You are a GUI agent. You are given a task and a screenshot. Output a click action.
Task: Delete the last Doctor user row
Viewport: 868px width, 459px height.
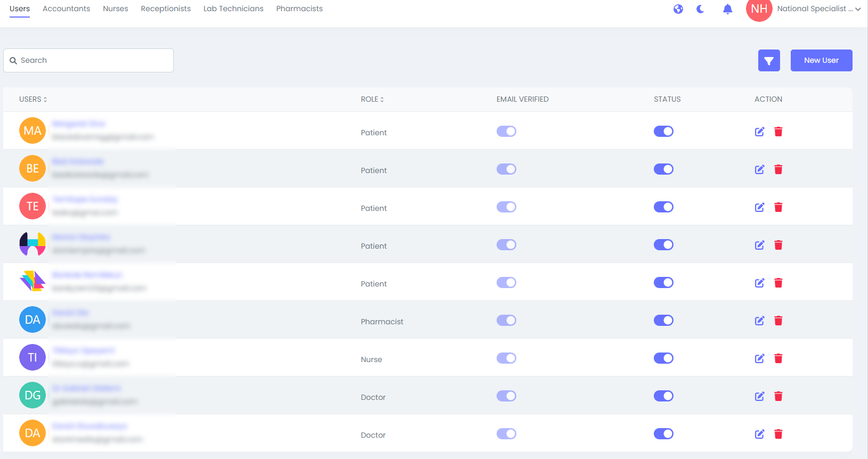coord(778,434)
